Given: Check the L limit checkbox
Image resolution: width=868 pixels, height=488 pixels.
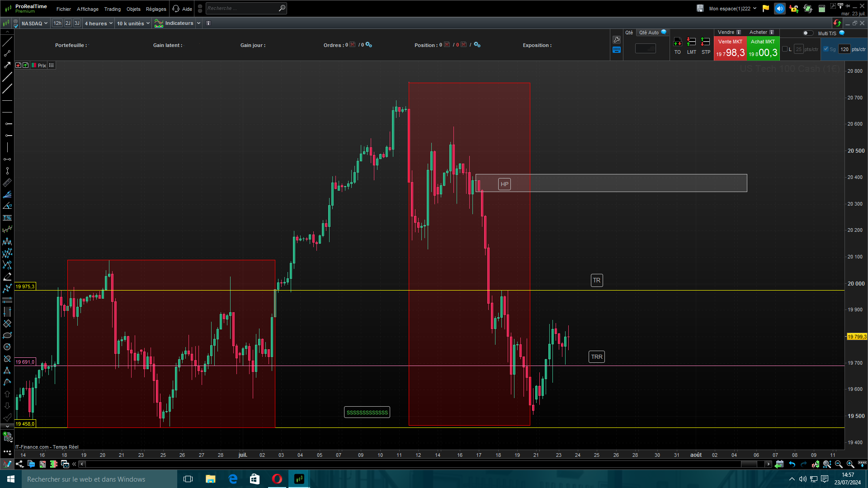Looking at the screenshot, I should point(785,49).
